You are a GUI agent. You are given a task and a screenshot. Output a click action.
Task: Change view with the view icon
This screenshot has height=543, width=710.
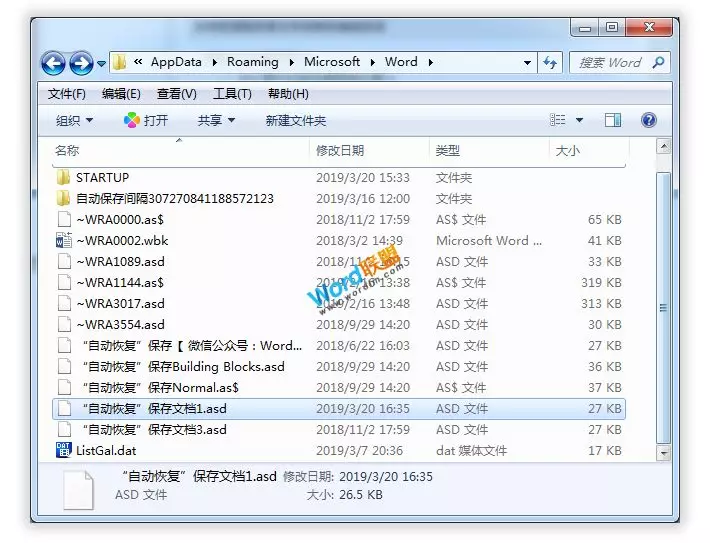click(x=557, y=120)
